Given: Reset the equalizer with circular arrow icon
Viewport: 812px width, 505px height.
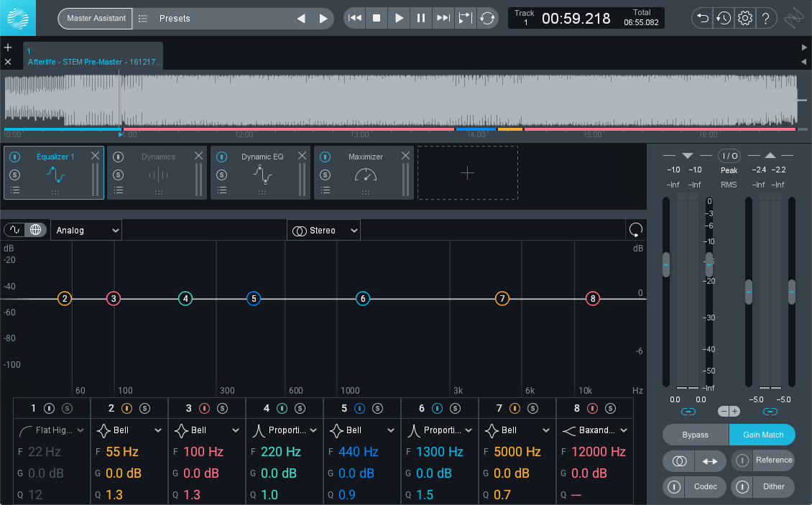Looking at the screenshot, I should tap(635, 229).
